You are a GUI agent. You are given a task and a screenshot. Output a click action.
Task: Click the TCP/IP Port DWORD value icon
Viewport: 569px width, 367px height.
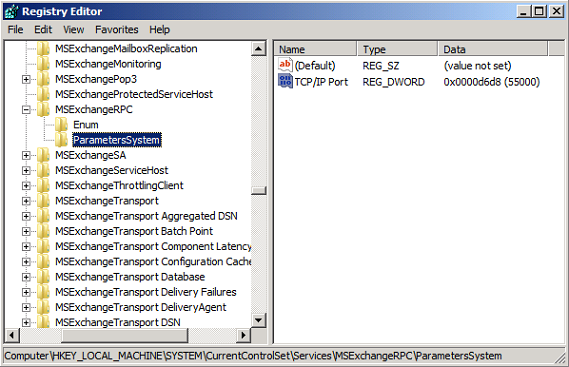click(285, 81)
